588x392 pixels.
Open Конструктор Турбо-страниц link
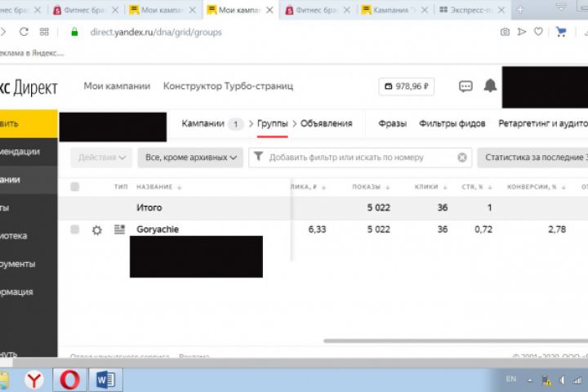point(228,87)
